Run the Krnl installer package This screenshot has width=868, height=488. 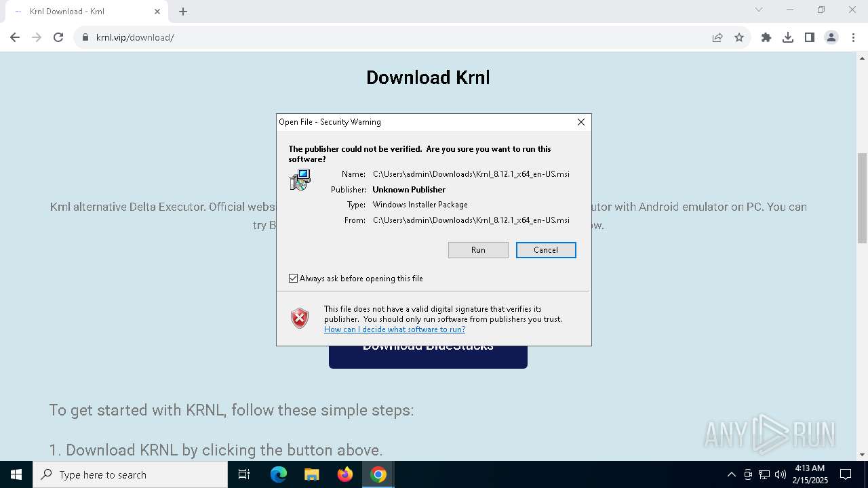(x=478, y=250)
